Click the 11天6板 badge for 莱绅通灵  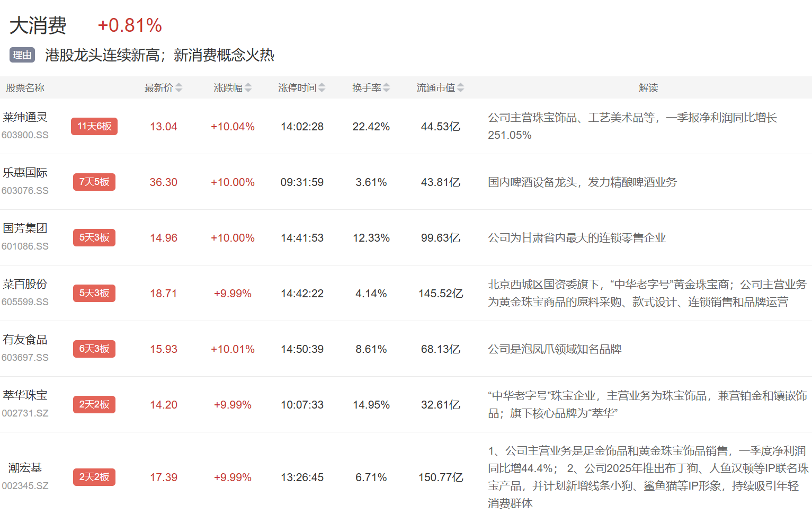click(94, 127)
